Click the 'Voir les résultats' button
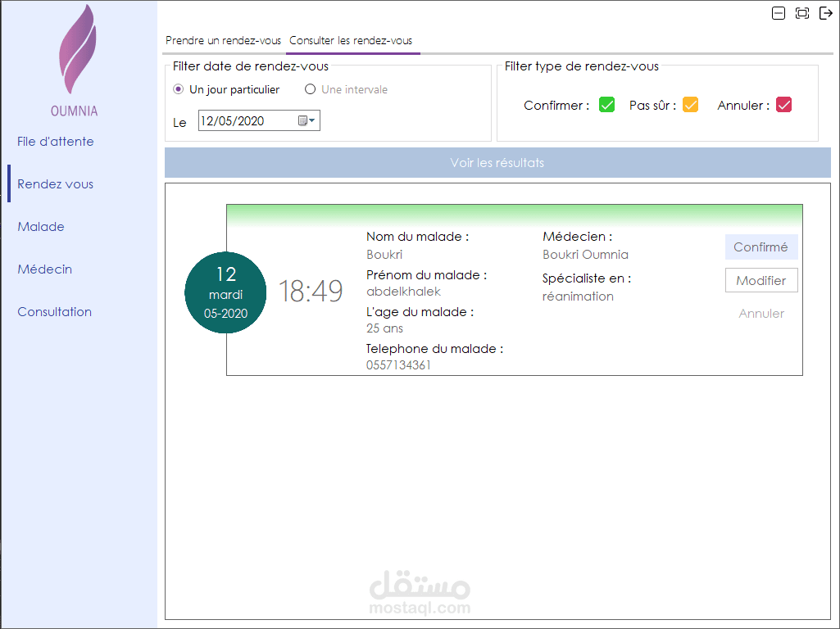Viewport: 840px width, 629px height. tap(497, 163)
